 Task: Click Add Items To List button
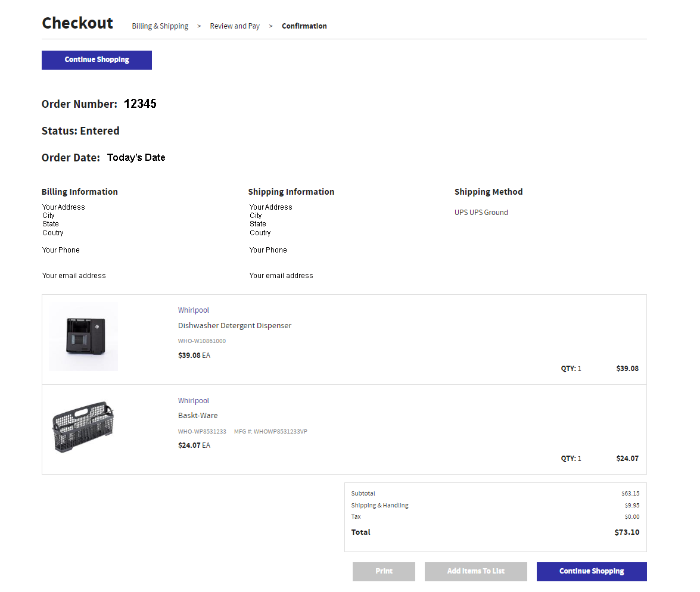[475, 572]
